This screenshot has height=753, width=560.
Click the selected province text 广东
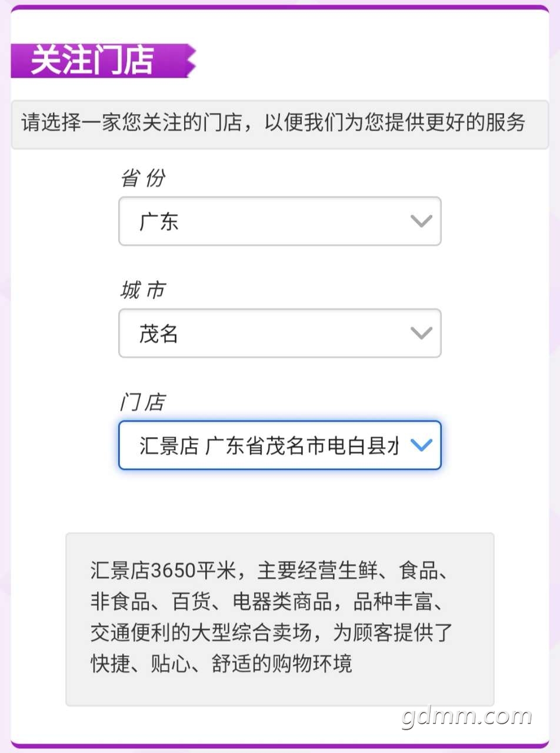tap(159, 222)
